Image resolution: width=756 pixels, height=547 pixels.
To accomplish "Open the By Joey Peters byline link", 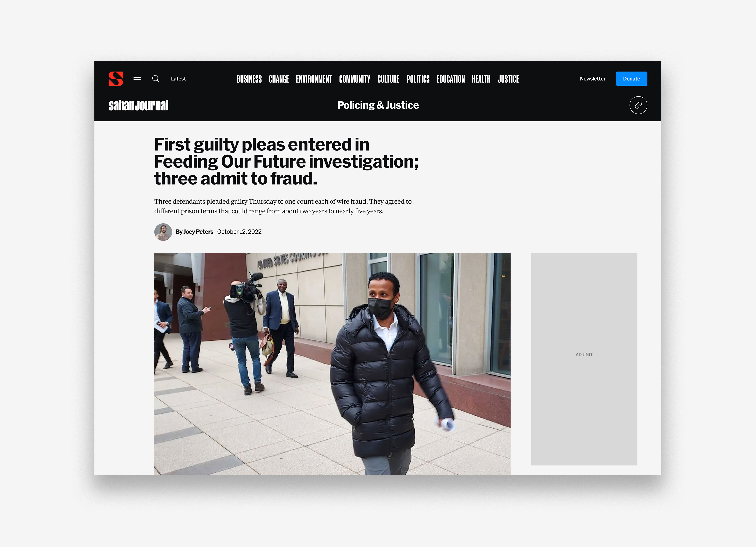I will click(x=194, y=232).
